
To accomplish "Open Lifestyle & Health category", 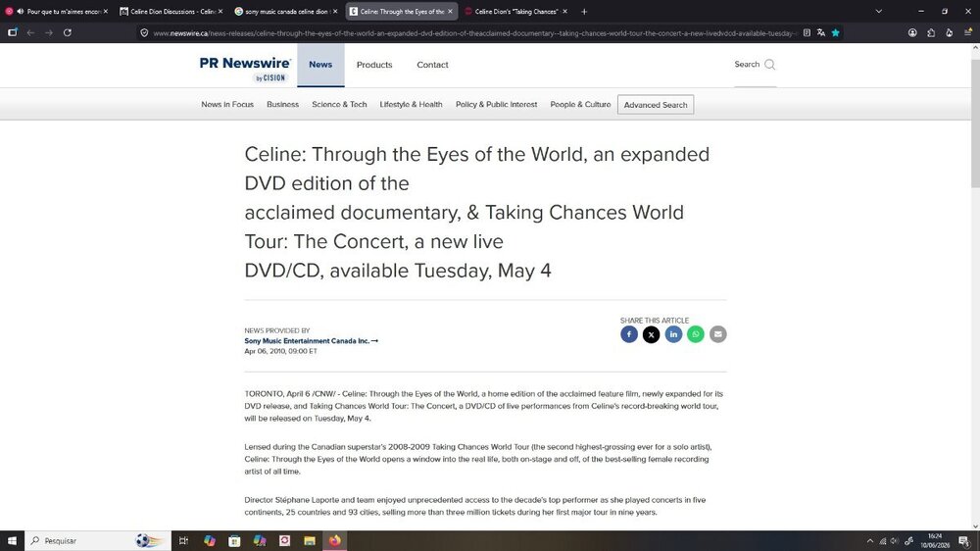I will (412, 105).
